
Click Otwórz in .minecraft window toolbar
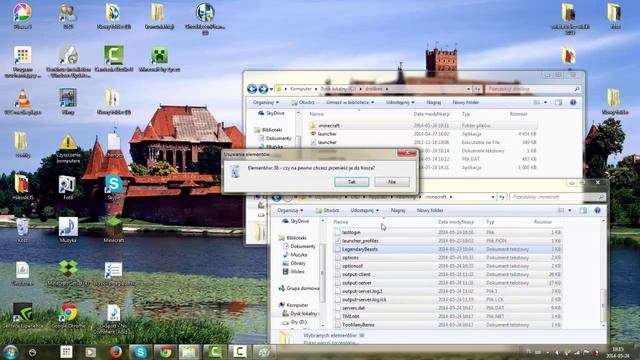point(327,211)
